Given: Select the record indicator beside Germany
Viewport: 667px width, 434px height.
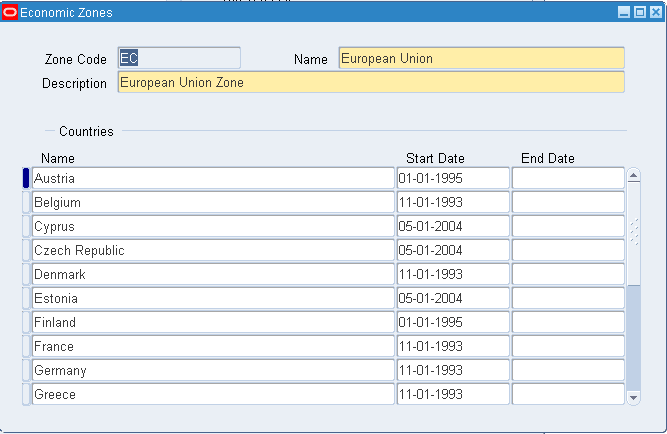Looking at the screenshot, I should click(26, 370).
